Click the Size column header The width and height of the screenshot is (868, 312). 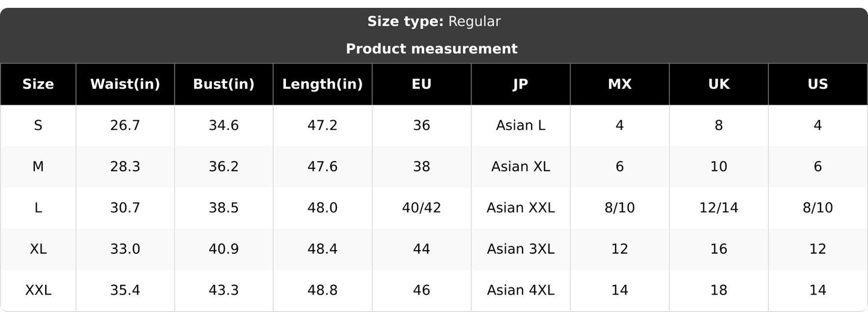click(38, 84)
